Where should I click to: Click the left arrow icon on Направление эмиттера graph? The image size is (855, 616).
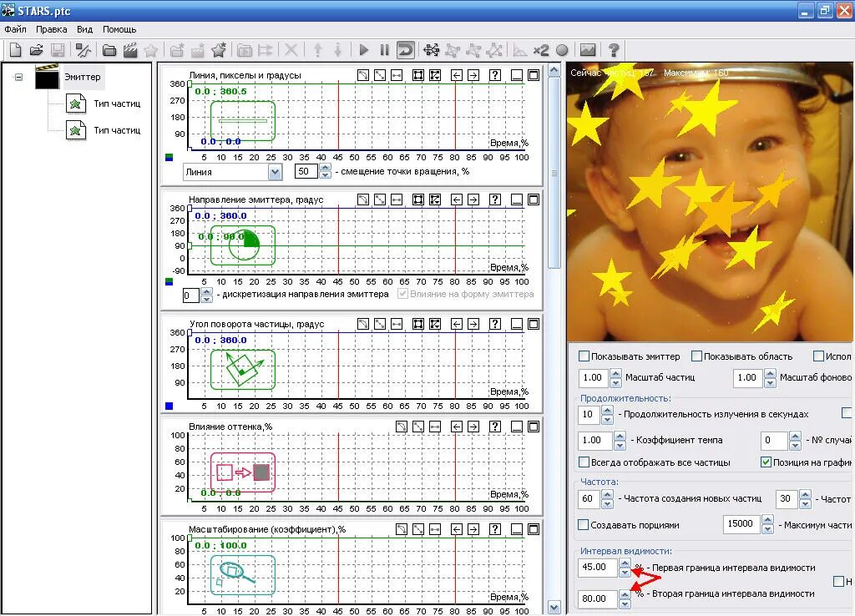pos(457,199)
